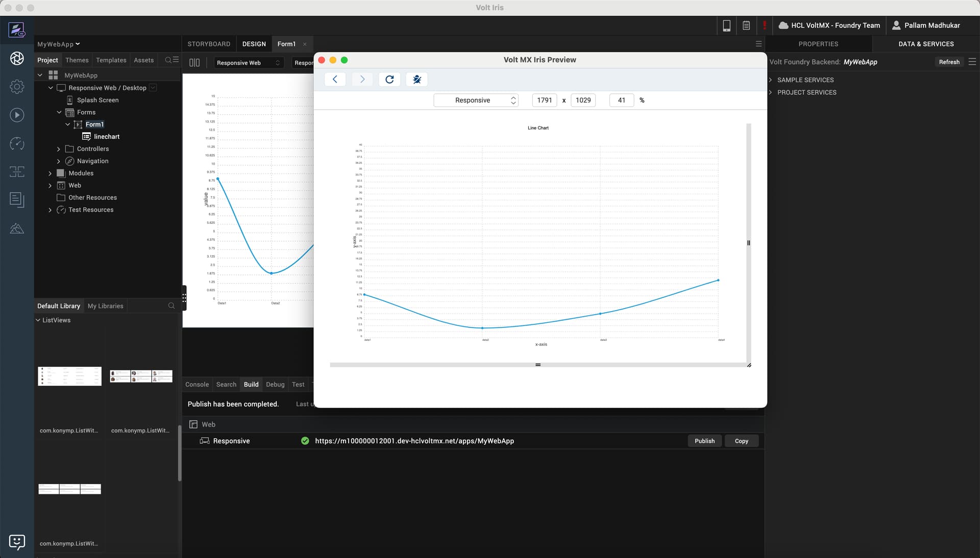
Task: Open the performance gauge icon in sidebar
Action: tap(17, 143)
